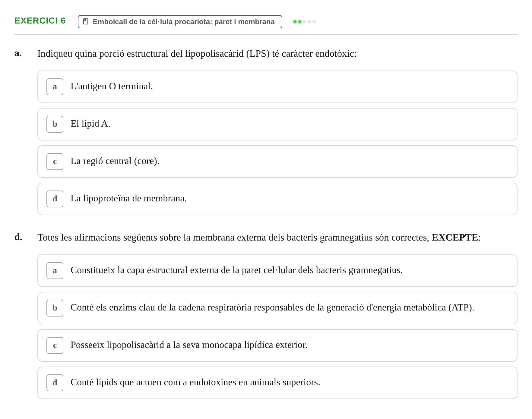Select 'Constitueix la capa estructural externa' answer

pyautogui.click(x=277, y=271)
